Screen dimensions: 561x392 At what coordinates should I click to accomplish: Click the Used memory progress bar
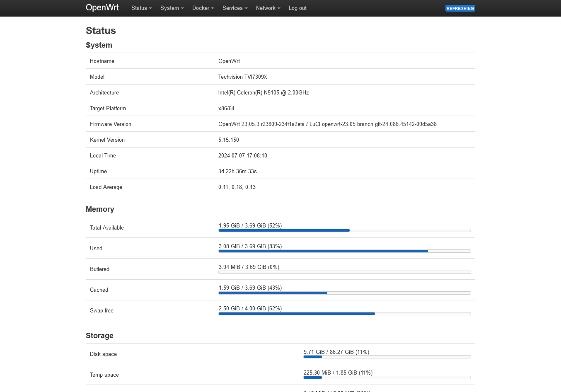coord(345,251)
